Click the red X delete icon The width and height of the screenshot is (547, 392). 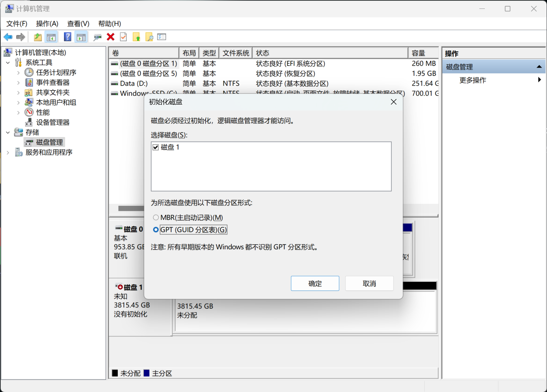coord(111,37)
